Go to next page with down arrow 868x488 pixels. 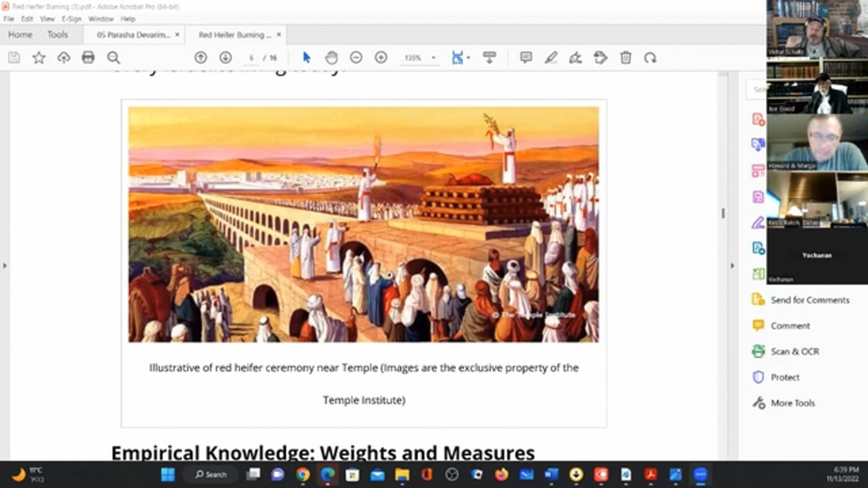click(x=225, y=58)
